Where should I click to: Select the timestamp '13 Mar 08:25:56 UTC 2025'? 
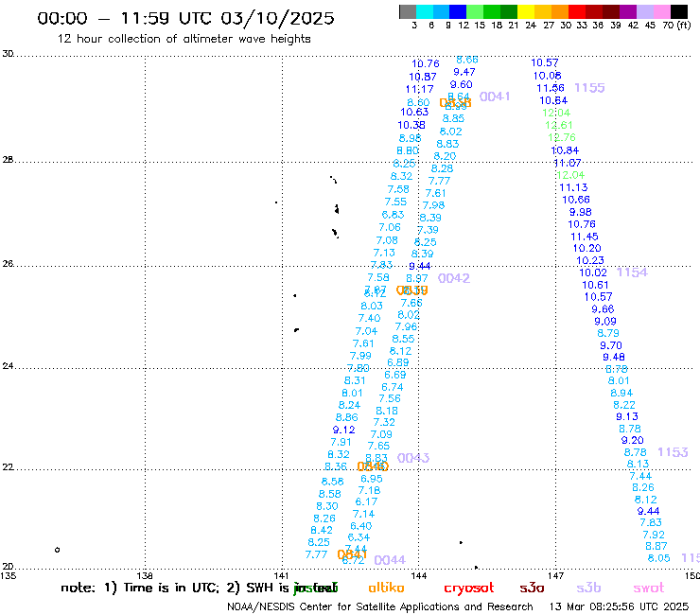coord(619,606)
